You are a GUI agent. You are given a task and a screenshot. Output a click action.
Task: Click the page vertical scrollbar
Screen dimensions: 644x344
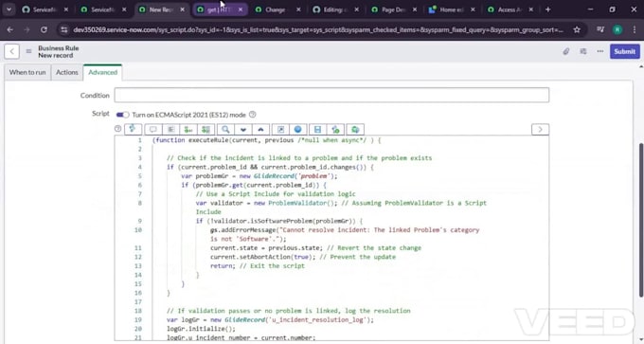[641, 219]
